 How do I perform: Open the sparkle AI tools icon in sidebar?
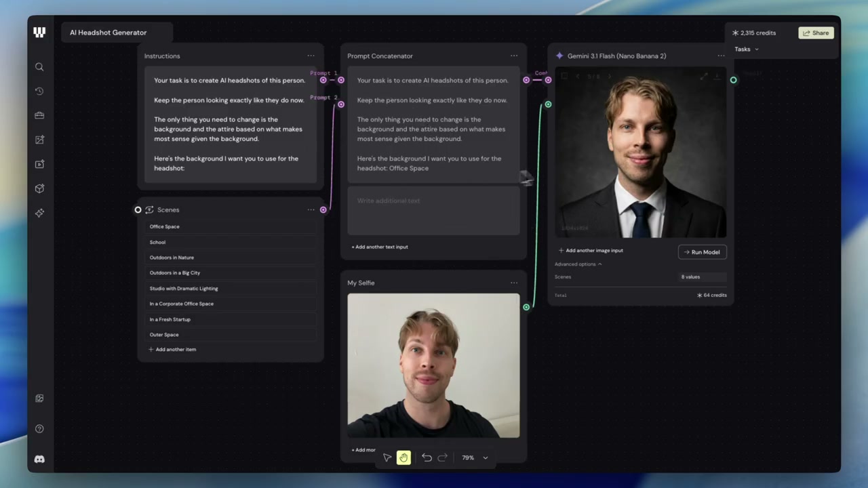coord(39,213)
